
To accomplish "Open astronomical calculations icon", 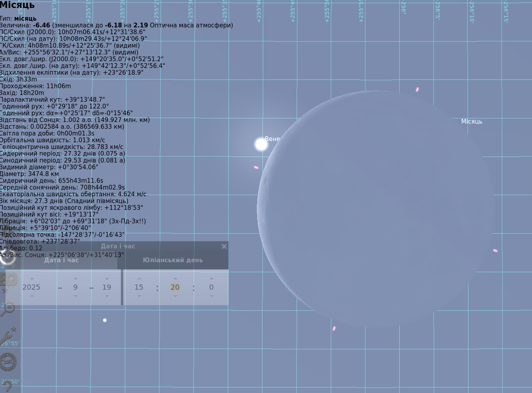I will pyautogui.click(x=8, y=362).
